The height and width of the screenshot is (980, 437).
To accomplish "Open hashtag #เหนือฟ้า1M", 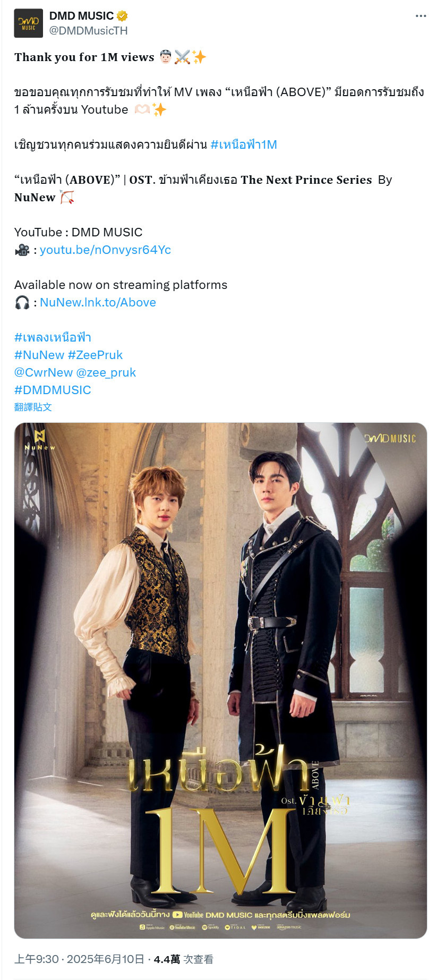I will [244, 144].
